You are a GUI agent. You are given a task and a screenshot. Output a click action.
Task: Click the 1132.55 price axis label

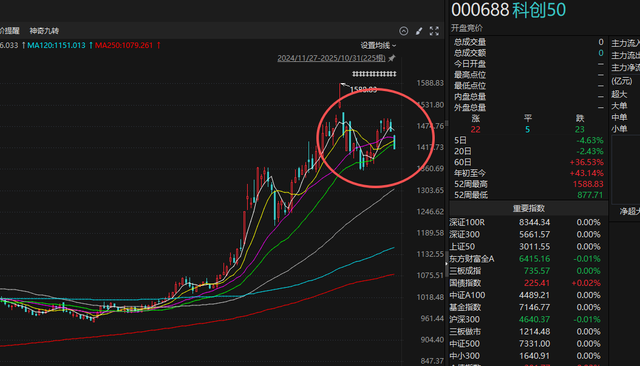tap(430, 254)
